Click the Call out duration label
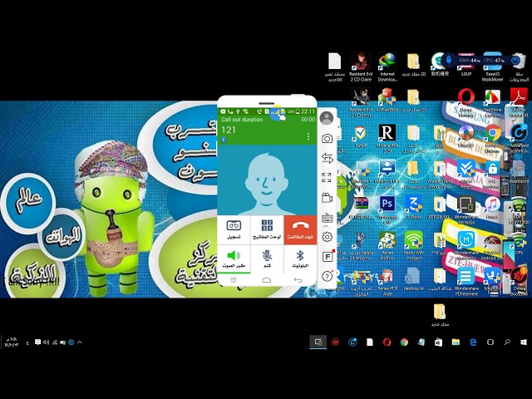The height and width of the screenshot is (399, 532). 242,120
